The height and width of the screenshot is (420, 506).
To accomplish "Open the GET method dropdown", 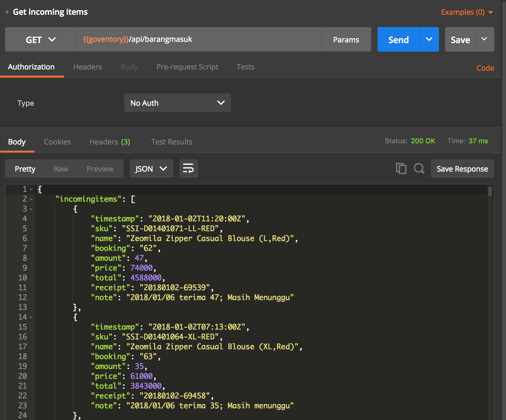I will tap(41, 39).
